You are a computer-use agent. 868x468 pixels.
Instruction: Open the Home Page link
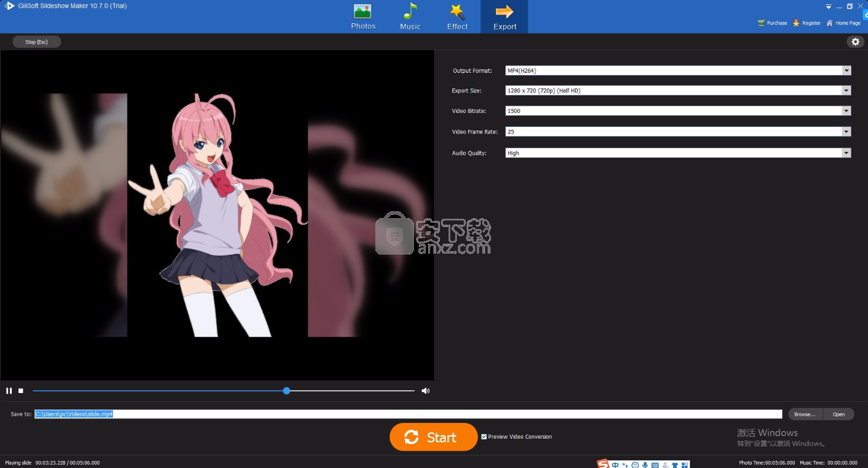tap(844, 23)
